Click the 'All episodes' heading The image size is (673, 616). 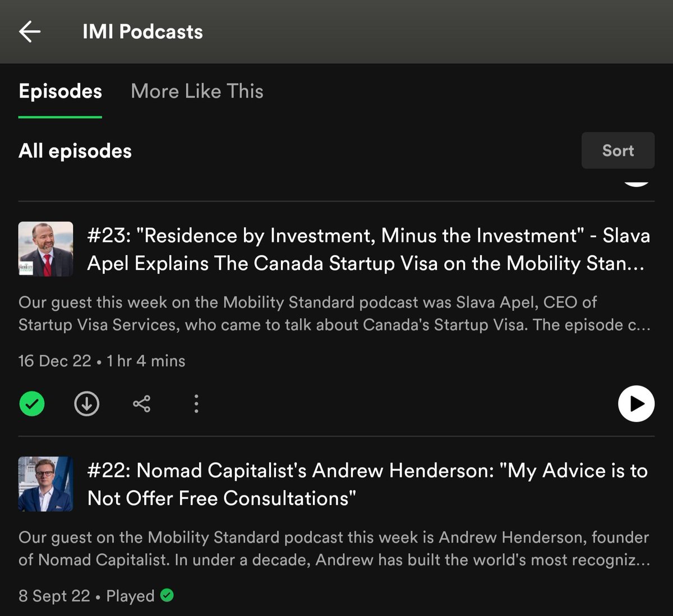[75, 151]
